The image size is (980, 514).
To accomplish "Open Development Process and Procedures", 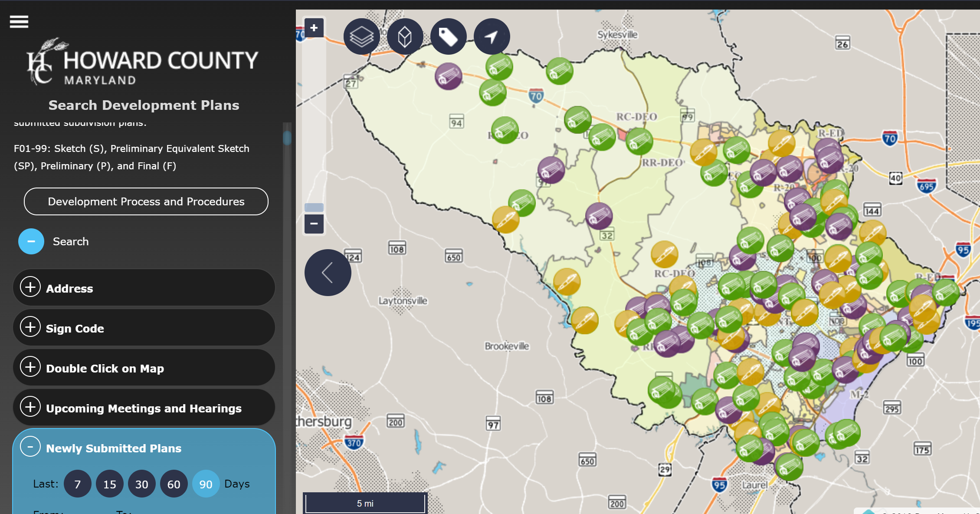I will [x=146, y=201].
